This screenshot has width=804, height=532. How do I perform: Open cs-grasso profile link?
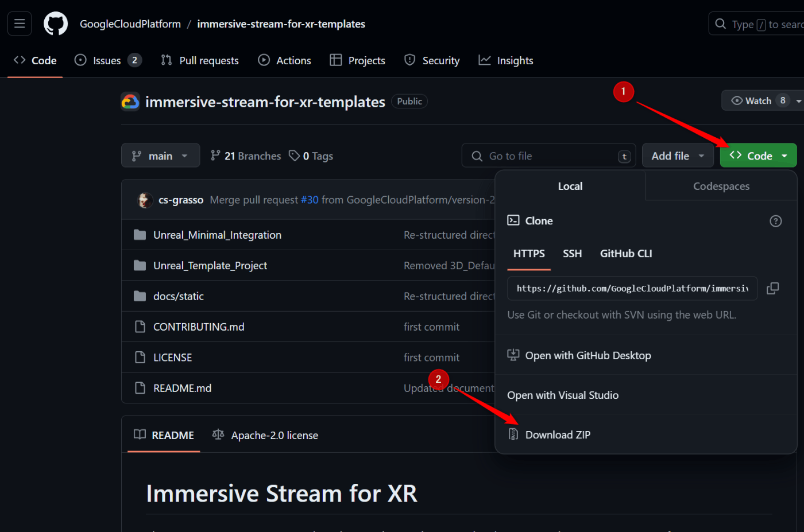(181, 200)
